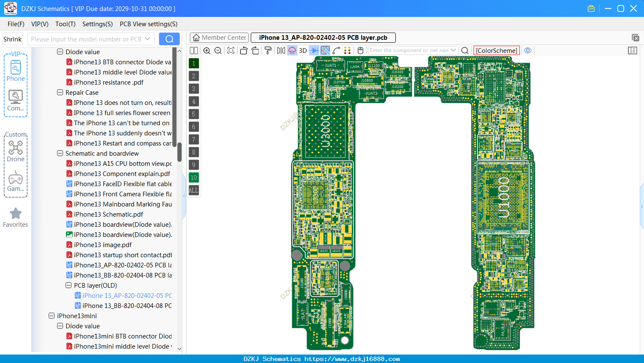Open the Phone category in sidebar
Viewport: 644px width, 363px height.
[16, 71]
